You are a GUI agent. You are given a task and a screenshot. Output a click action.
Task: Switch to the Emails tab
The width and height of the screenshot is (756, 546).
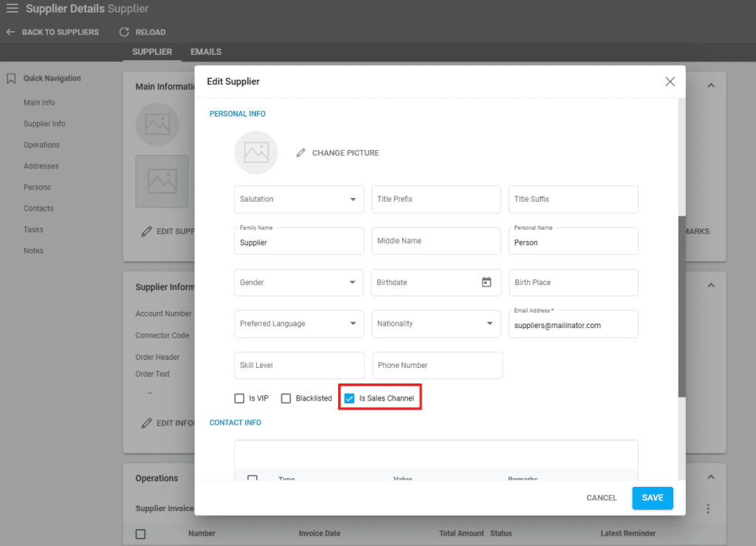pos(206,52)
